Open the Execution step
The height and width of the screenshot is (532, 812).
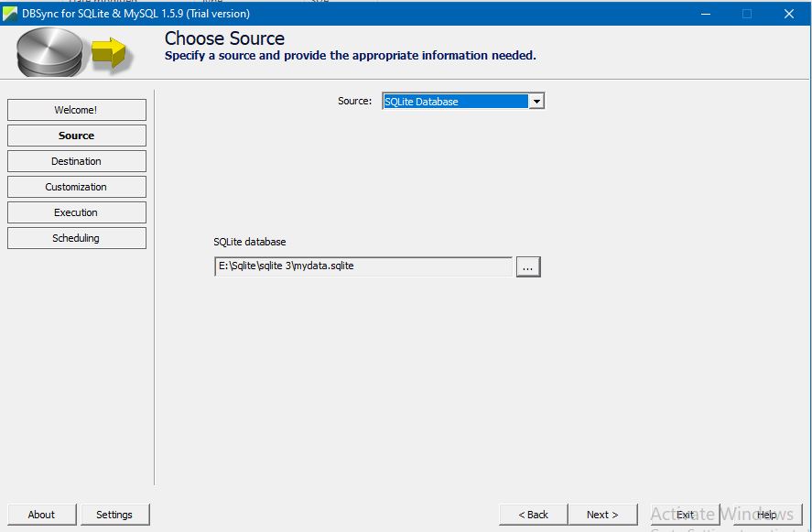click(76, 212)
